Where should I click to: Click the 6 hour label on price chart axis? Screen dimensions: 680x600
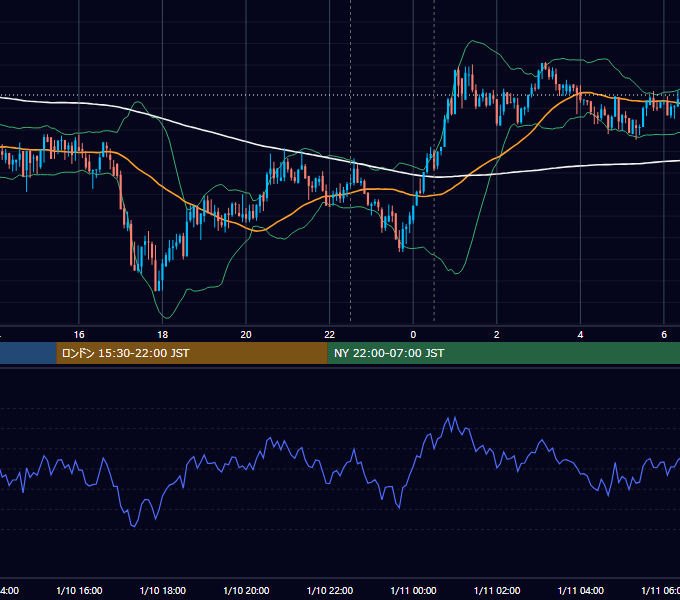(x=664, y=335)
